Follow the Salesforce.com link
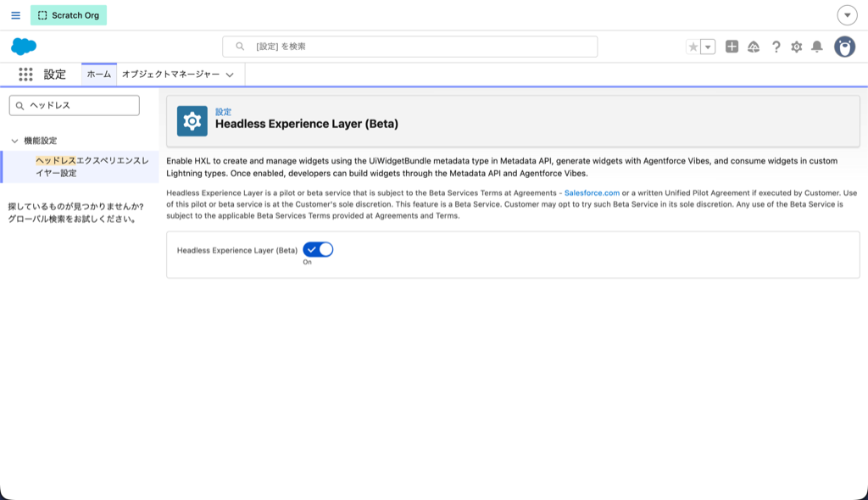This screenshot has height=500, width=868. click(592, 192)
